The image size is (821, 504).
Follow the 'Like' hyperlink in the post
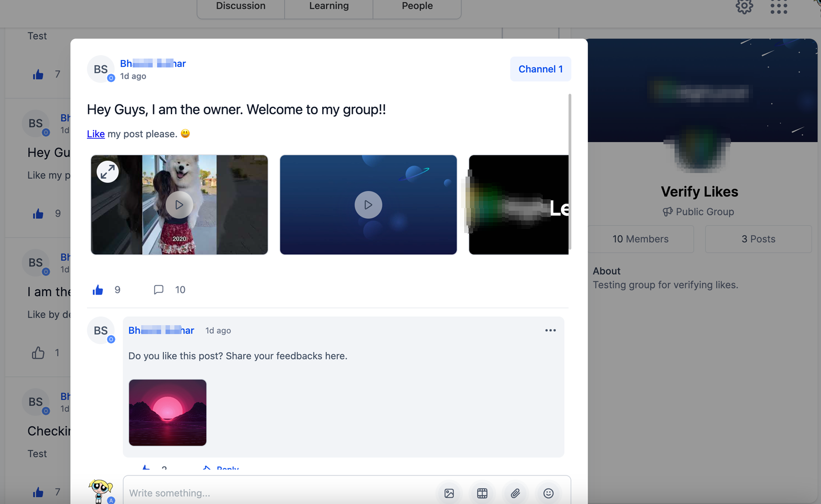96,134
